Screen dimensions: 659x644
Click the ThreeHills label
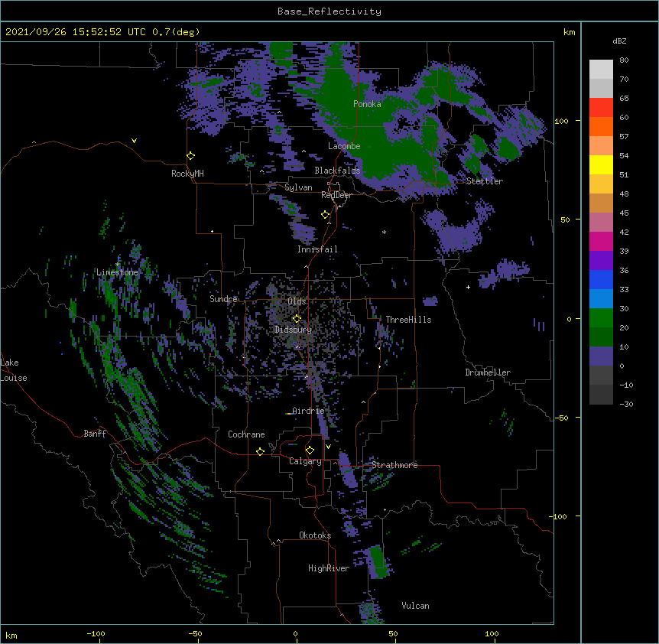tap(408, 320)
